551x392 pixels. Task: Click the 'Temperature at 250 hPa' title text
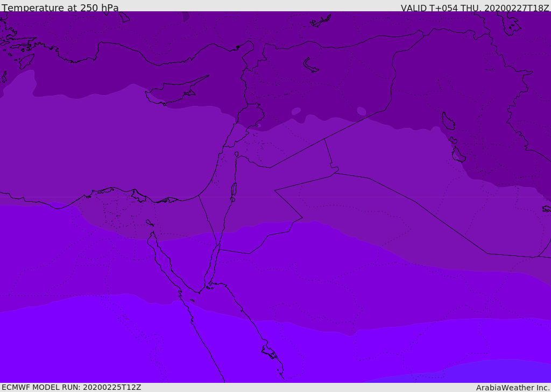click(60, 8)
